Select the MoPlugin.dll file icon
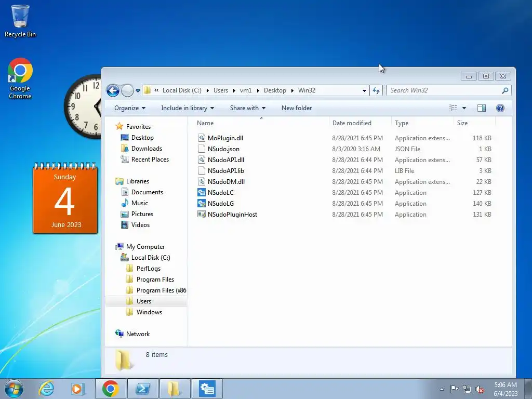Image resolution: width=532 pixels, height=399 pixels. [202, 138]
